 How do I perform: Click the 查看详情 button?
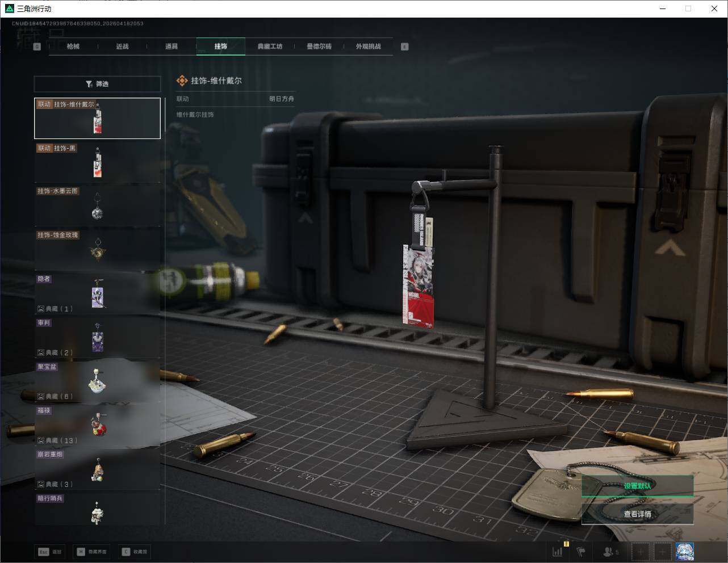[637, 514]
